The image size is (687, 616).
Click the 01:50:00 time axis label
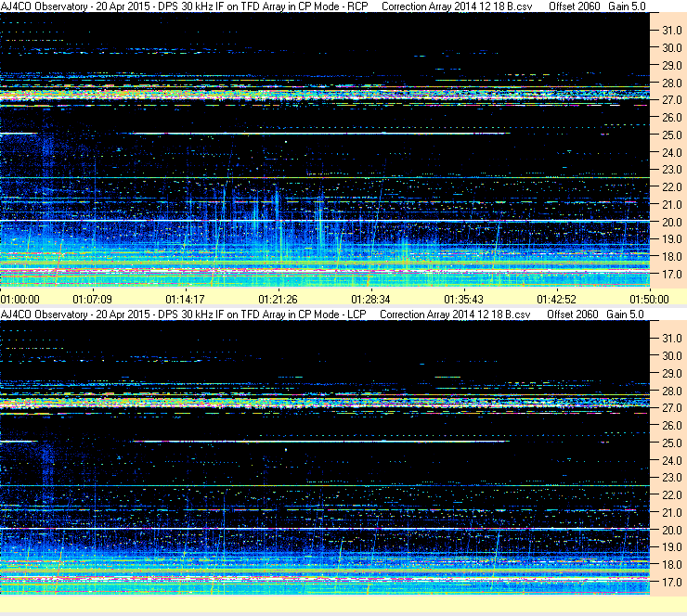[649, 300]
